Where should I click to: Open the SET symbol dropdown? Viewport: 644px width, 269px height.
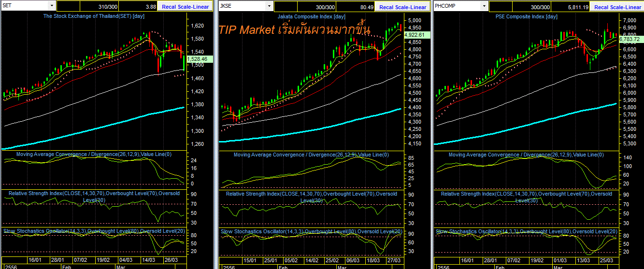pos(52,6)
